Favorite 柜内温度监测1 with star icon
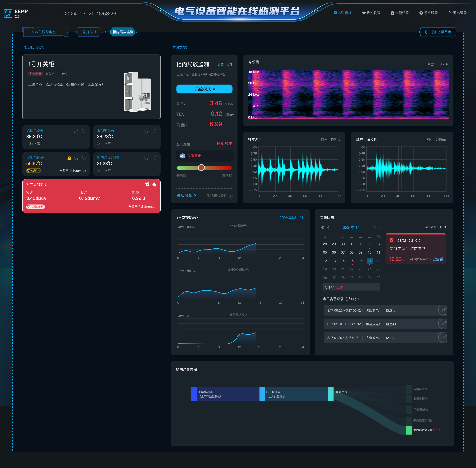 click(x=146, y=158)
